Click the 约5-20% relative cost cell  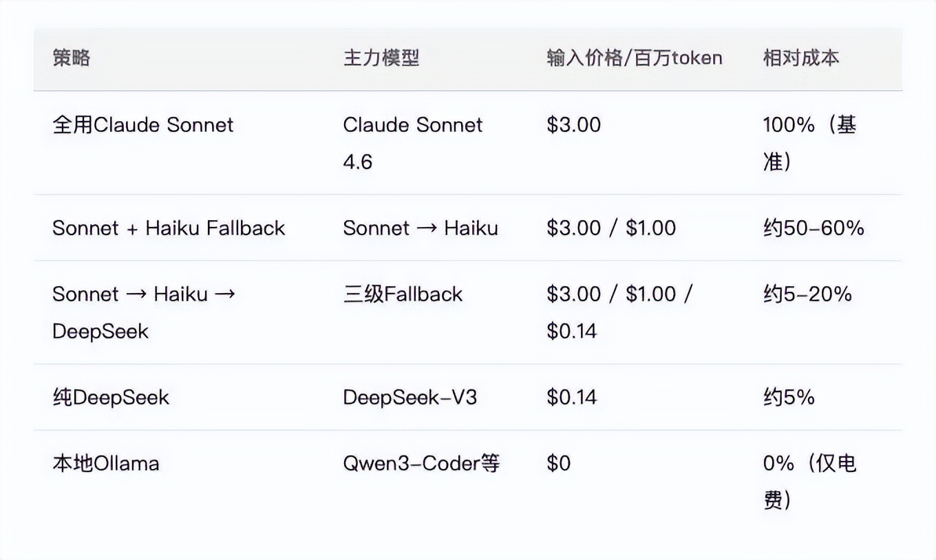tap(807, 294)
